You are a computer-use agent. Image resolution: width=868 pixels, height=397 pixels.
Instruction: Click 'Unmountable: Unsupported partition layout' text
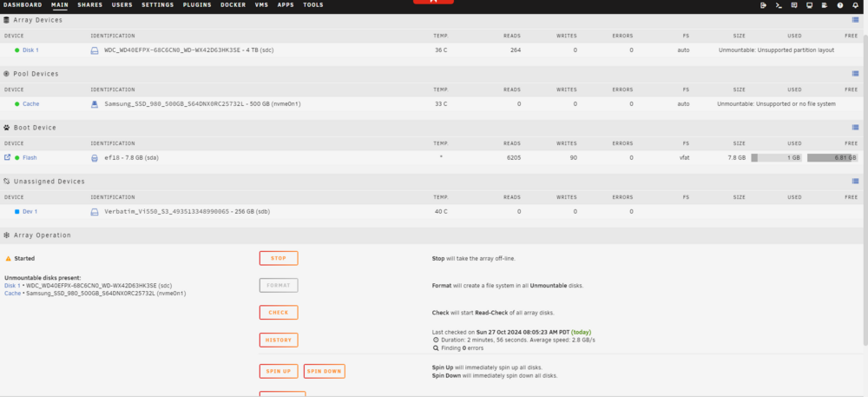coord(776,50)
